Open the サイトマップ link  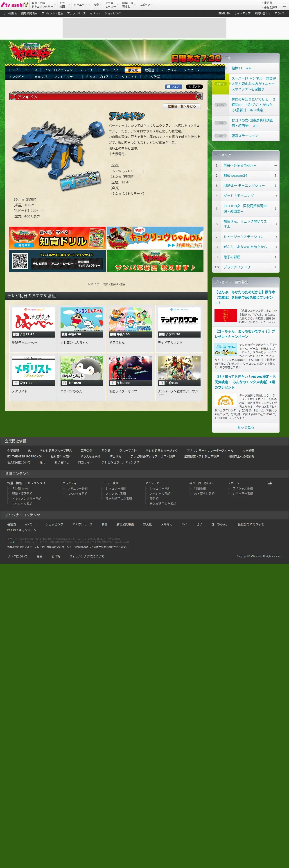[243, 14]
